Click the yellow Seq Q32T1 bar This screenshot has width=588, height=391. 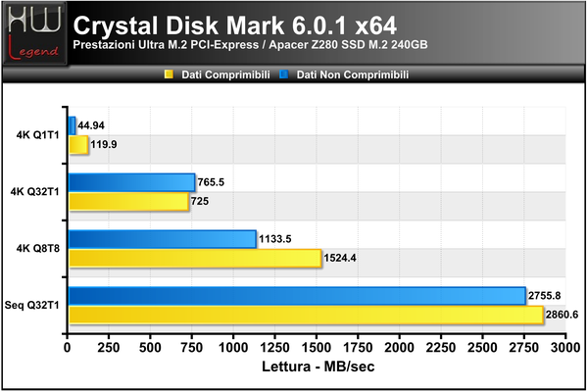tap(306, 316)
